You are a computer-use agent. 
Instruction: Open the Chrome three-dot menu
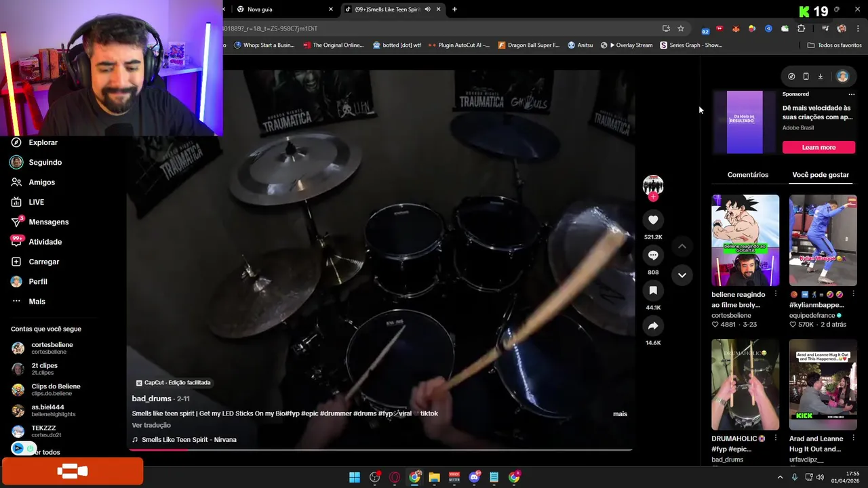click(x=859, y=28)
